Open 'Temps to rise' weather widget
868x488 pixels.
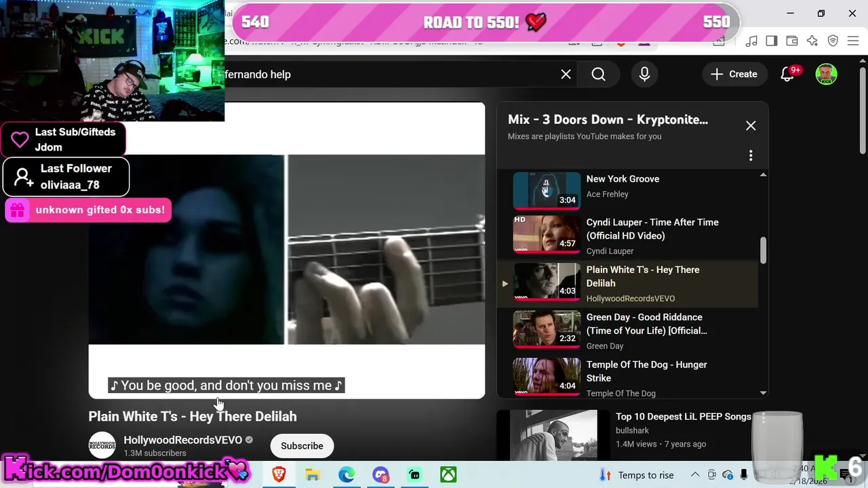[637, 475]
